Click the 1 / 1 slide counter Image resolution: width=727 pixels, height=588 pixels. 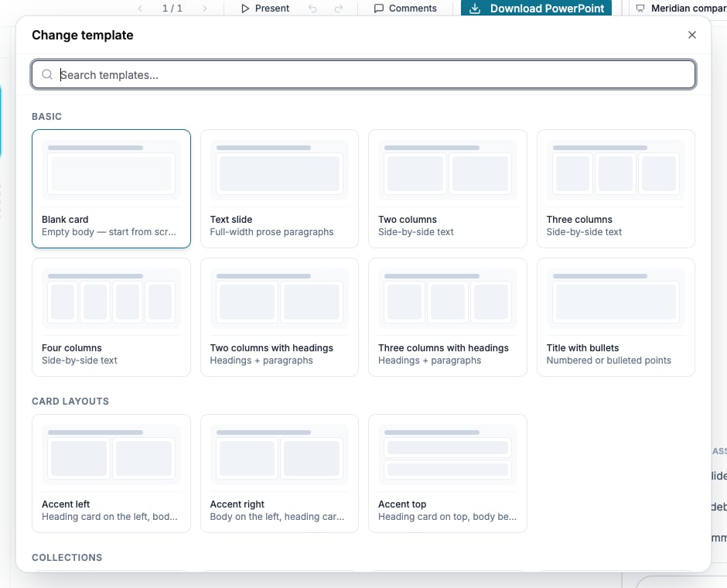(x=172, y=9)
